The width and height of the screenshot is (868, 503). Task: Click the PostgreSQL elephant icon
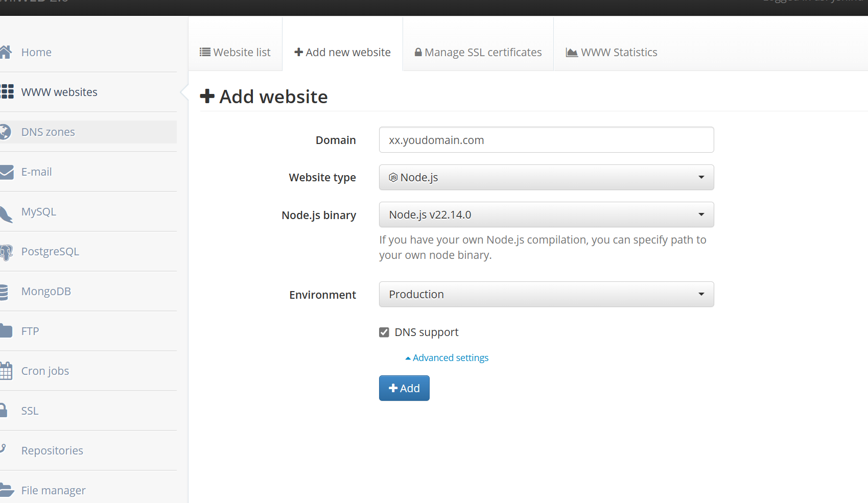(6, 252)
